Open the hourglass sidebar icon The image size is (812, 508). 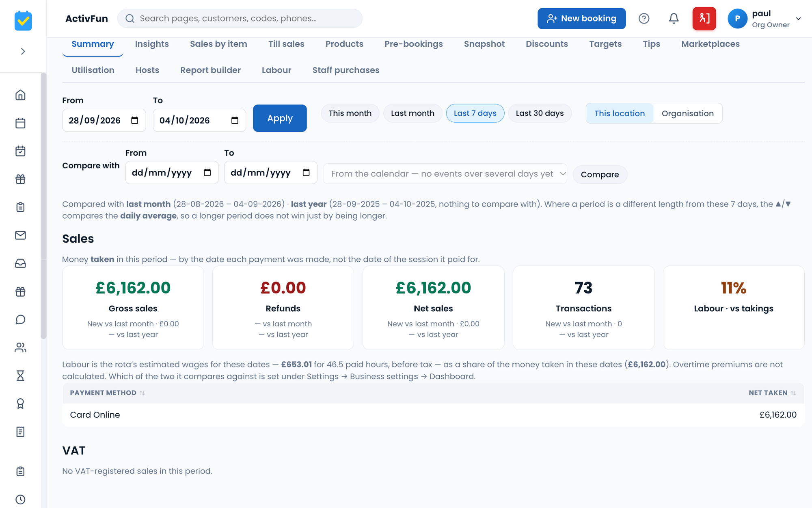[x=20, y=376]
